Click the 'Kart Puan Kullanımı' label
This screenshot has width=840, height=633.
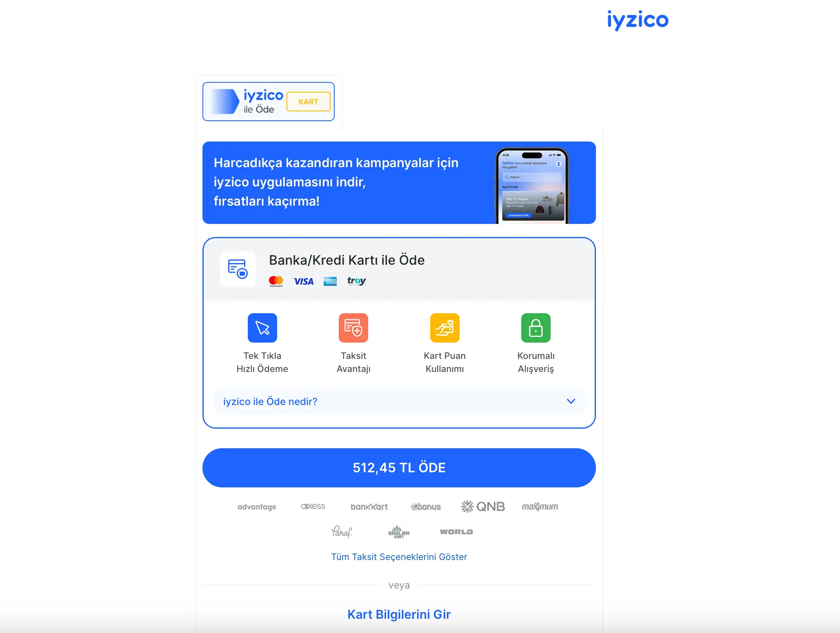coord(445,362)
